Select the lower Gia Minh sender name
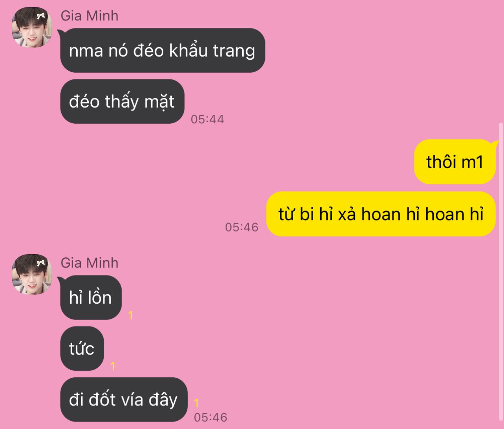 click(89, 263)
